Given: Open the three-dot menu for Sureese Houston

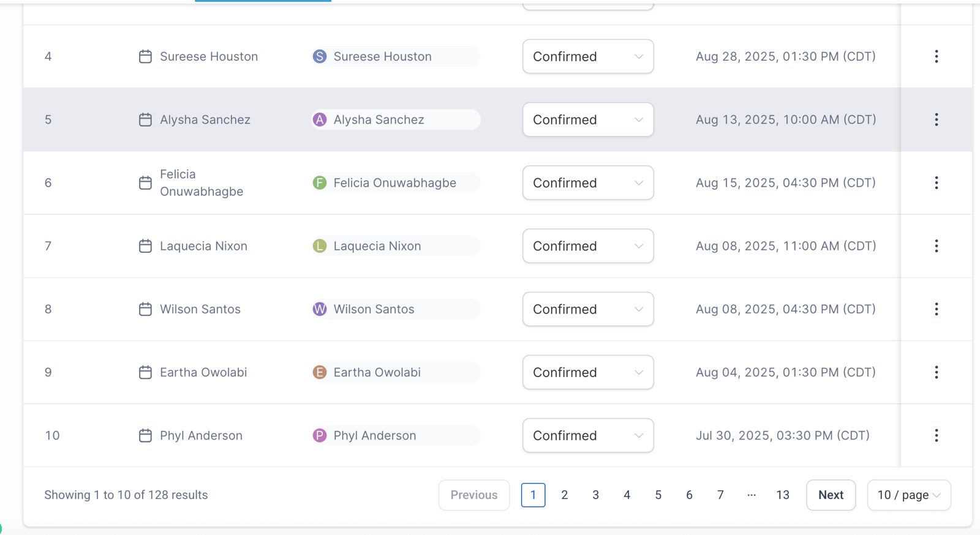Looking at the screenshot, I should coord(936,56).
